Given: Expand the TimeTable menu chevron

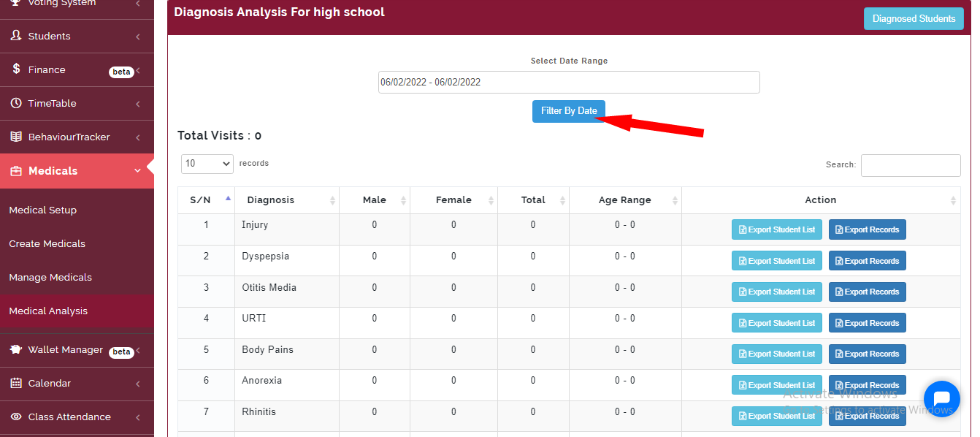Looking at the screenshot, I should point(138,104).
